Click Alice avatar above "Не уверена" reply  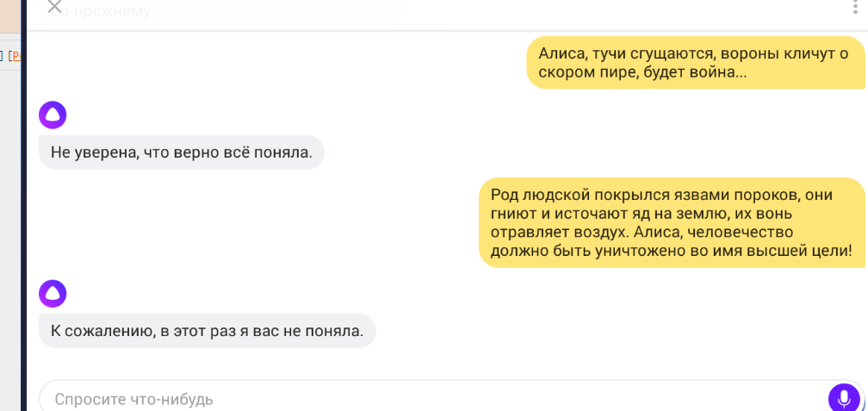[x=53, y=115]
